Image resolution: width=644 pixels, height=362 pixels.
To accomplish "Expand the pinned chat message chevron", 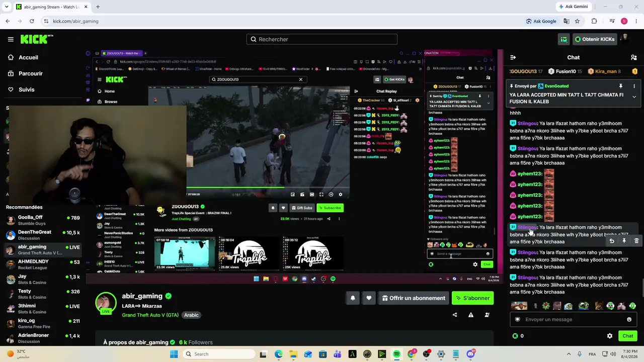I will 634,97.
